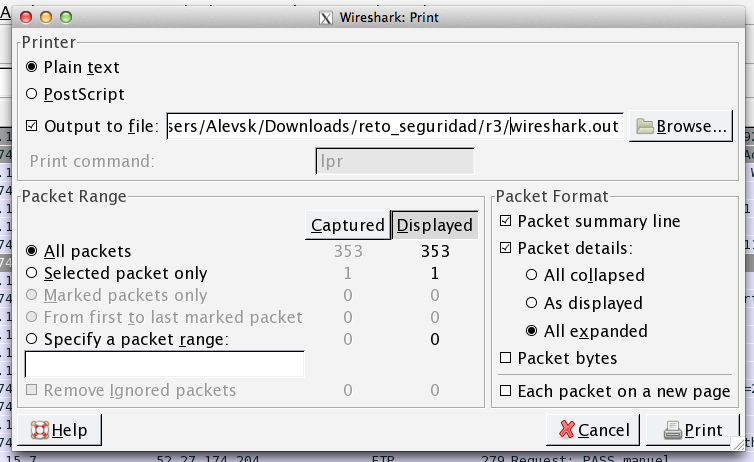Click the Print command label

(x=92, y=161)
